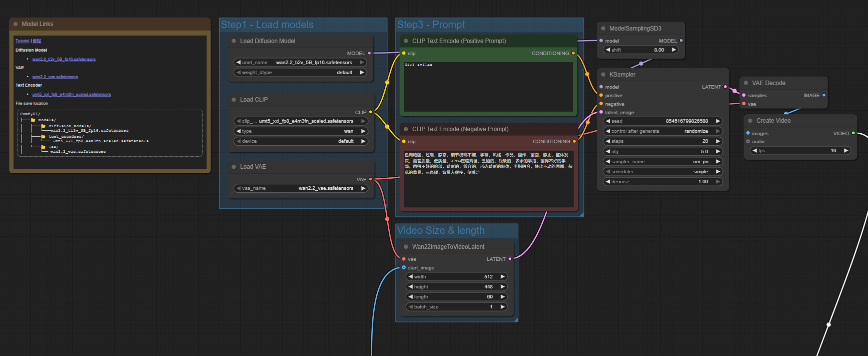Click MODEL output port on Load Diffusion Model
This screenshot has height=356, width=868.
point(369,53)
